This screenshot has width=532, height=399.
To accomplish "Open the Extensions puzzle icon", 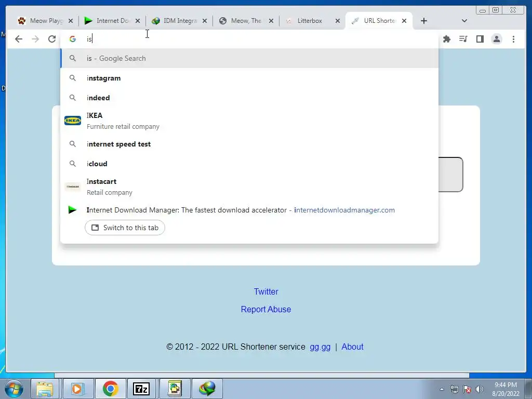I will pos(447,39).
